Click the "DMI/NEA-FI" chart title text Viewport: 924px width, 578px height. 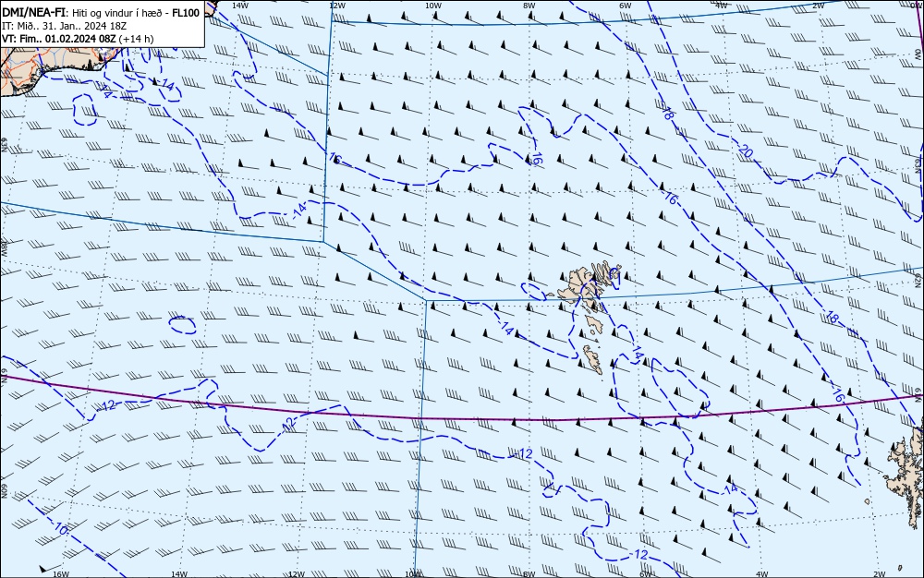33,13
